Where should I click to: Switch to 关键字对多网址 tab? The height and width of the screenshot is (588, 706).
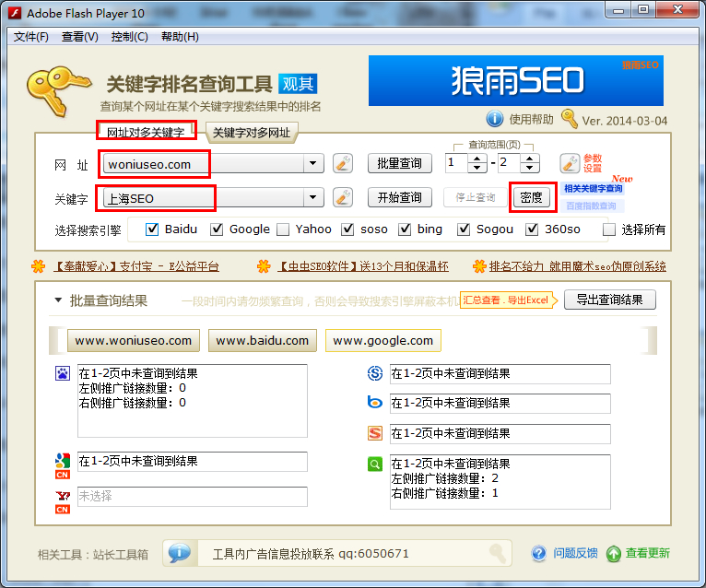click(x=251, y=133)
